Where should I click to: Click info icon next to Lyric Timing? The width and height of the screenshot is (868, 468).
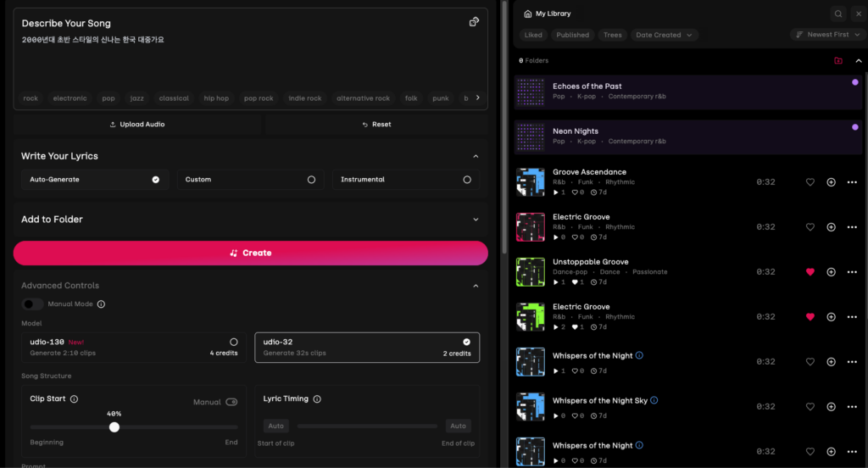317,398
